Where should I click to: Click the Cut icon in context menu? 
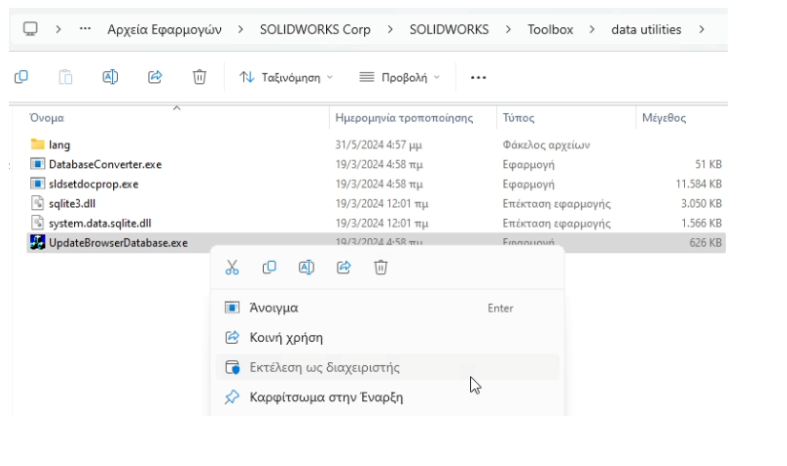[x=232, y=267]
